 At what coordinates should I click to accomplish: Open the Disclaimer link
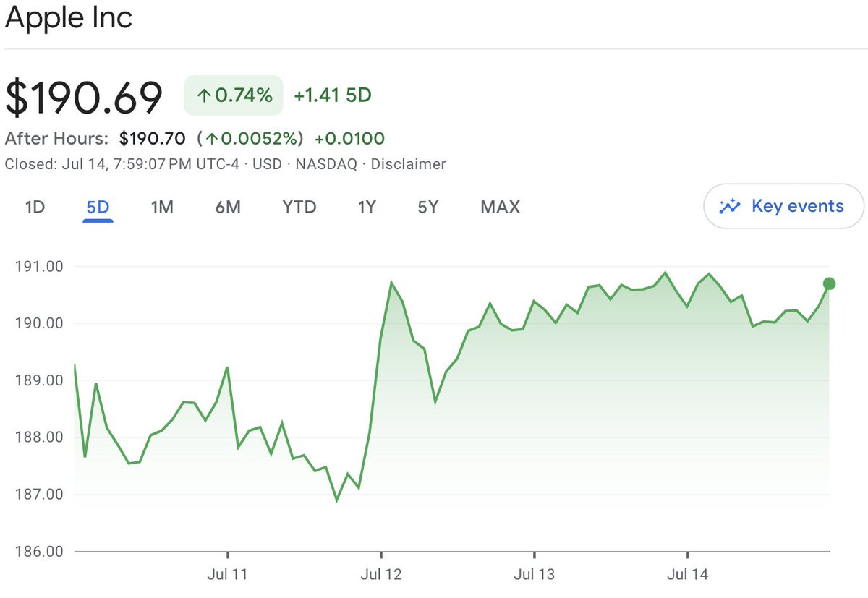pyautogui.click(x=408, y=164)
